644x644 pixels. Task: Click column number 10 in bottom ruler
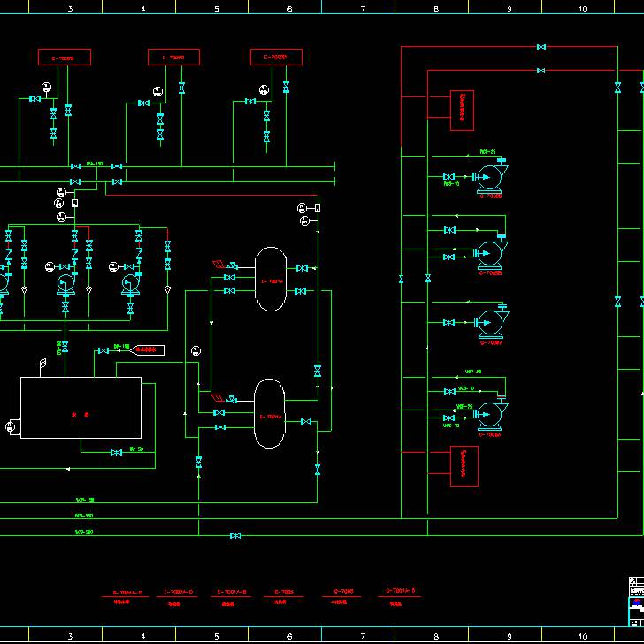tap(582, 635)
